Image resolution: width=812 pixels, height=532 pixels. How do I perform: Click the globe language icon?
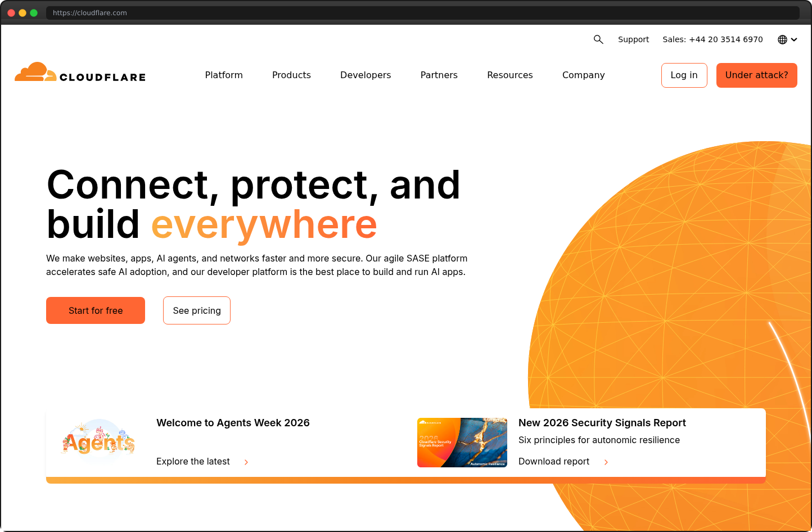[x=781, y=39]
